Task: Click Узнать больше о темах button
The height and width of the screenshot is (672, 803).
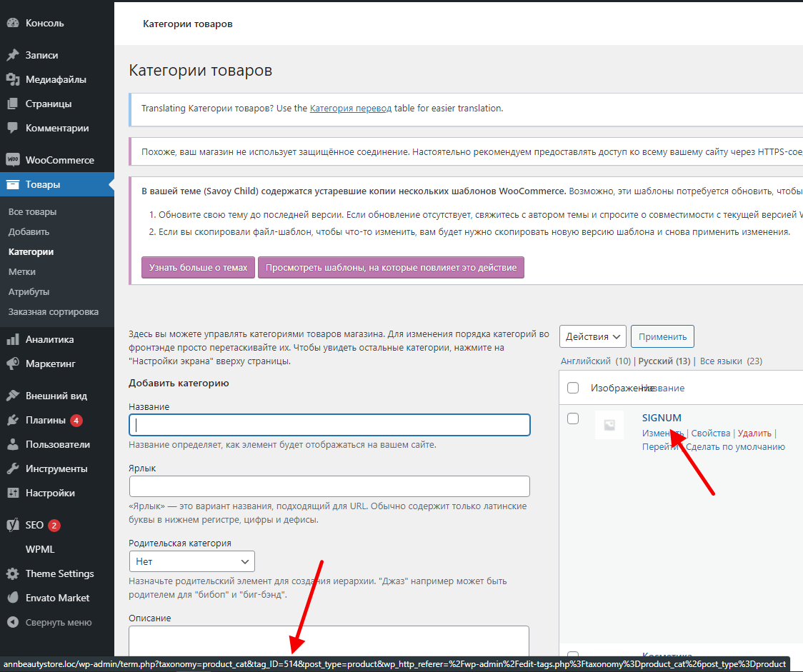Action: click(x=198, y=268)
